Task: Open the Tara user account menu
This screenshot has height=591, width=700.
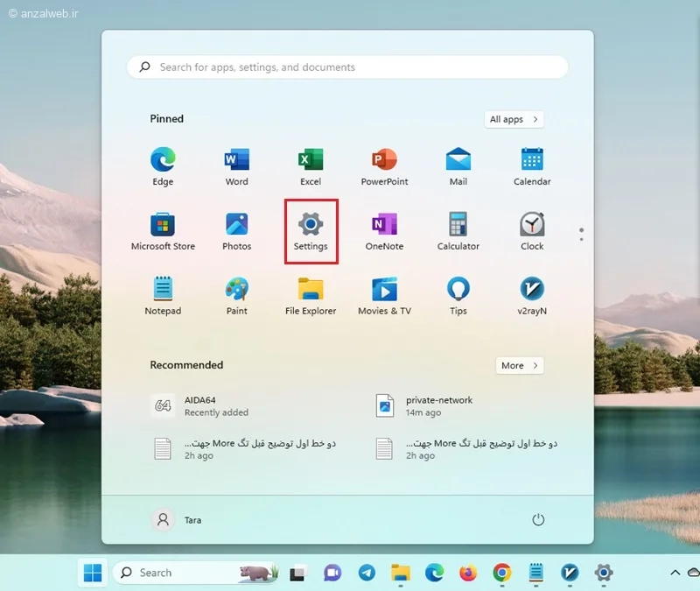Action: tap(177, 520)
